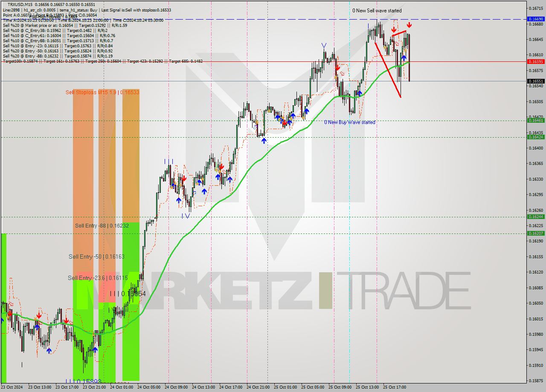546x392 pixels.
Task: Click the 0.16295 price axis value
Action: pos(536,194)
